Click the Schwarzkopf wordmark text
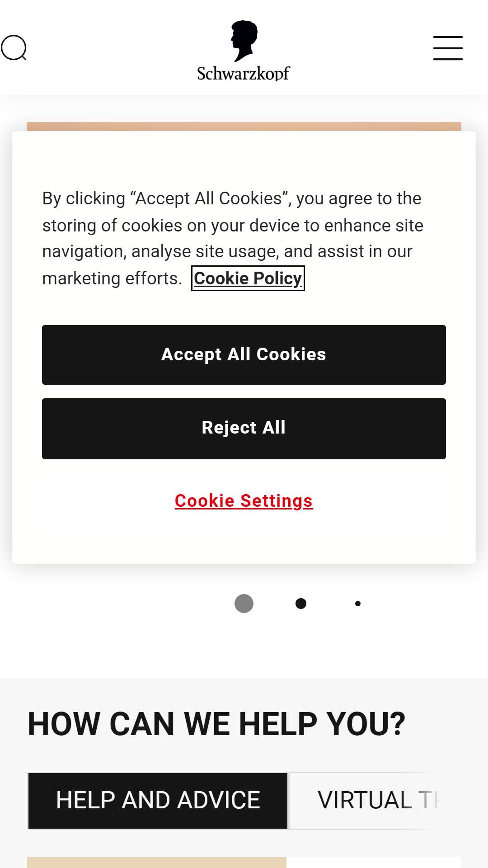Image resolution: width=488 pixels, height=868 pixels. point(244,73)
